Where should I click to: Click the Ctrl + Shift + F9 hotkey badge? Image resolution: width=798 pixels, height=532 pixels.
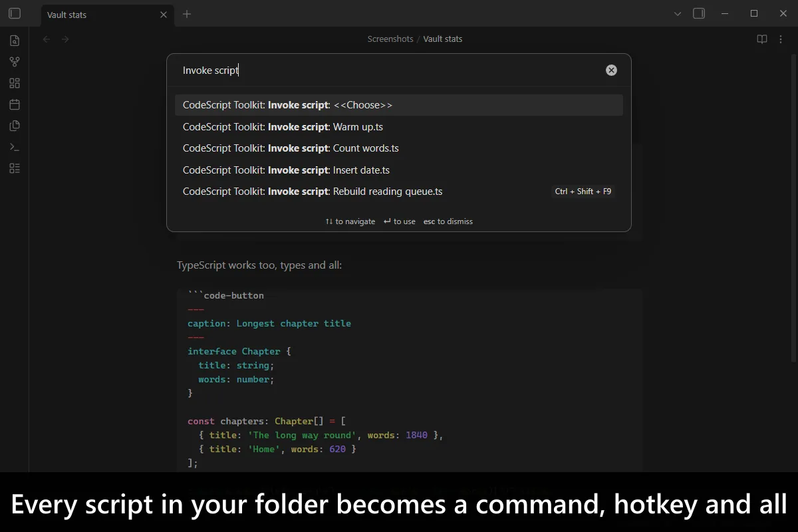coord(583,192)
